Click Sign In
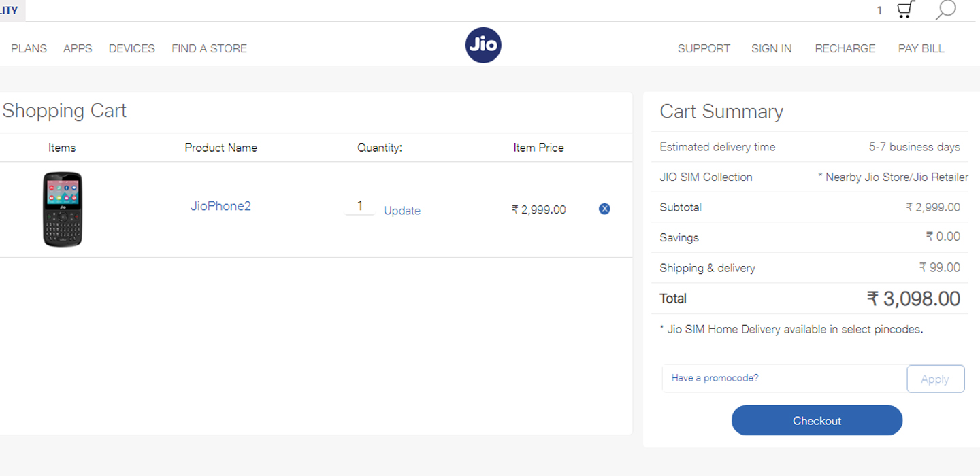 coord(771,48)
